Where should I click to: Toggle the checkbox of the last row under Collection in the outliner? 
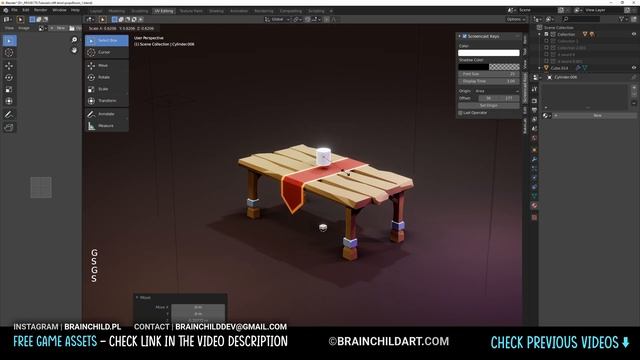pyautogui.click(x=547, y=61)
